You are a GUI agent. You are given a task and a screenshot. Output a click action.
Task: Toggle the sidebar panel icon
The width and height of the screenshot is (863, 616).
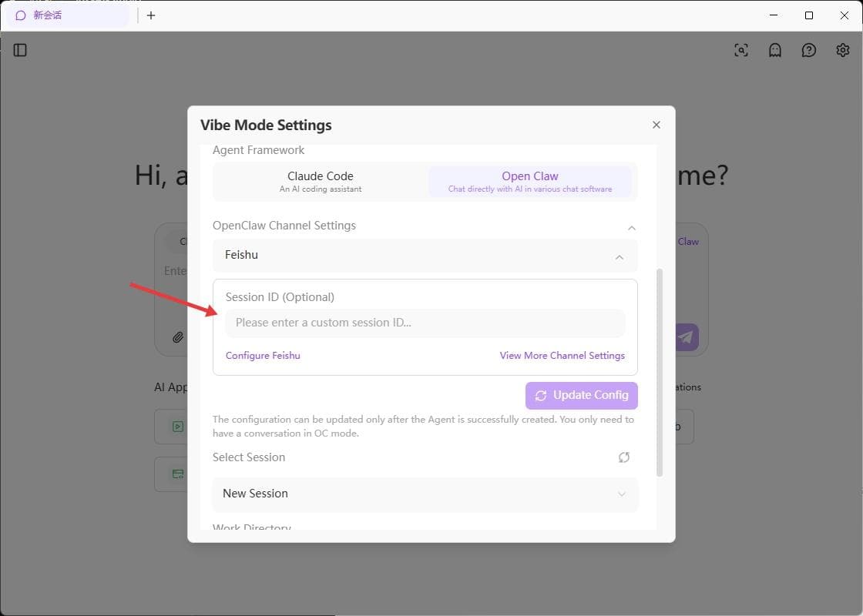(x=20, y=50)
